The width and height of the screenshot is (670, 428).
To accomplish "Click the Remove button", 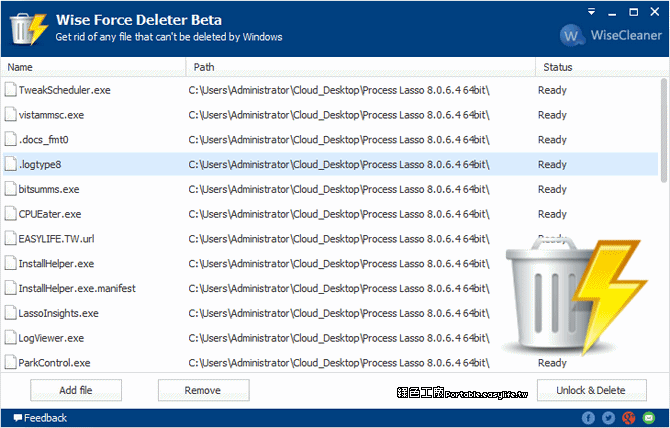I will click(203, 390).
